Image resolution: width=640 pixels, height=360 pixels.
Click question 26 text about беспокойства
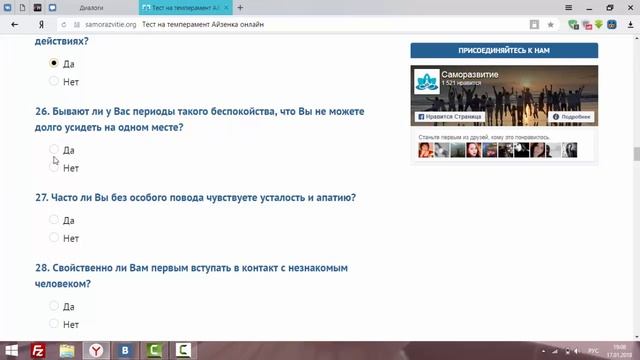coord(199,119)
